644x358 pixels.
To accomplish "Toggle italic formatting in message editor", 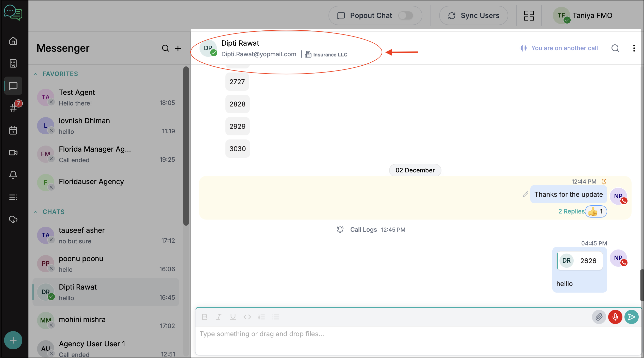I will click(219, 317).
